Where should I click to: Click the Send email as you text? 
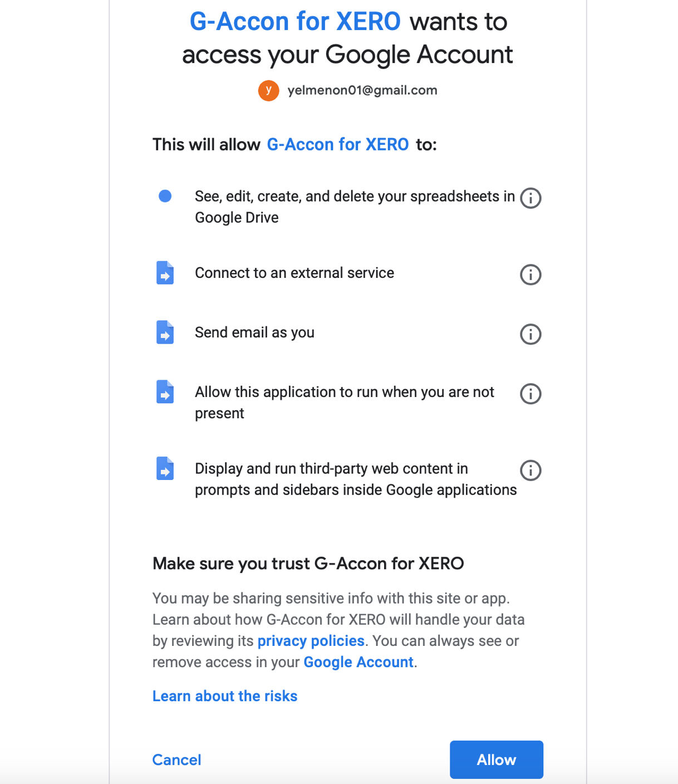254,332
